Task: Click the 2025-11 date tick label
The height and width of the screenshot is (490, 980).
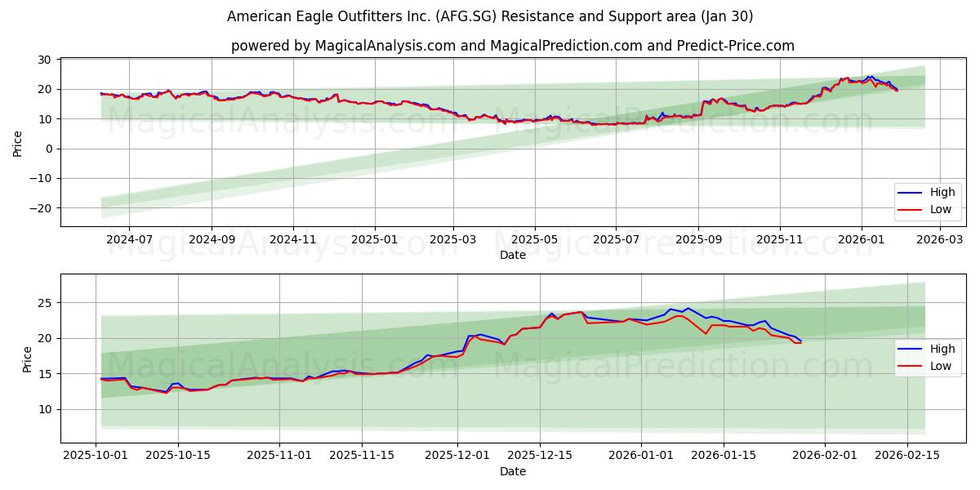Action: [780, 240]
